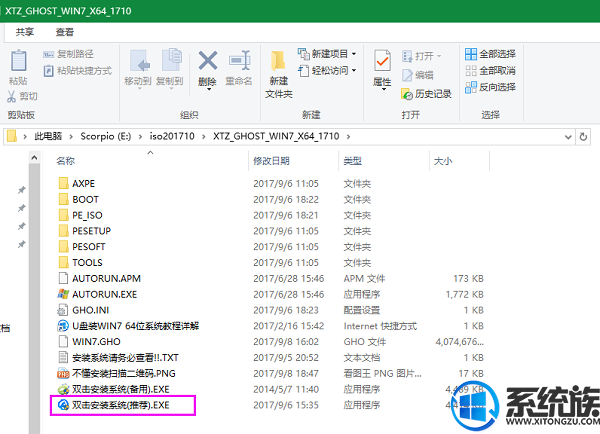Click the Properties button's dropdown arrow

click(x=383, y=90)
